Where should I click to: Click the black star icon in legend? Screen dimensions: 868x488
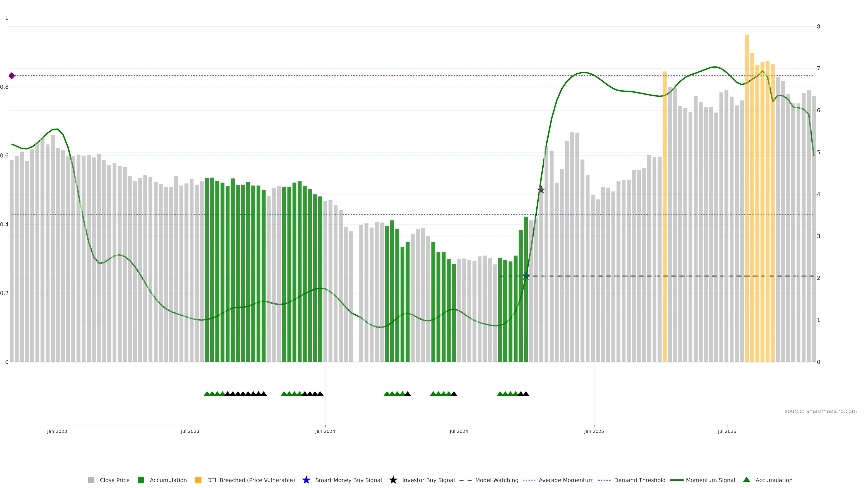click(393, 480)
